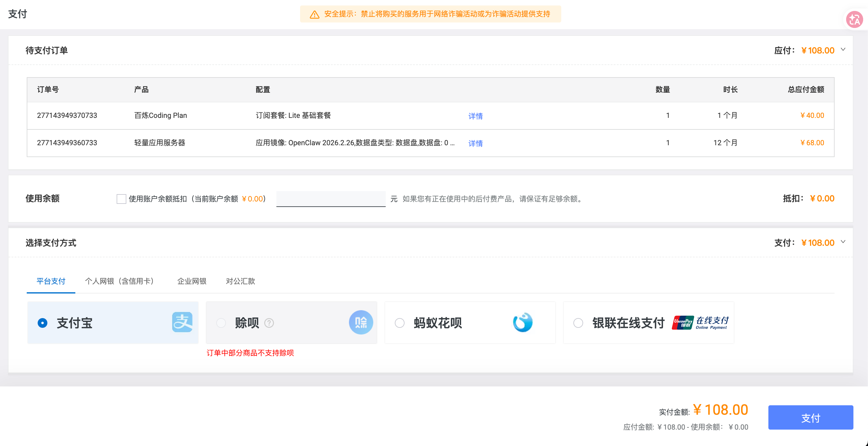Select the 支付宝 radio button
This screenshot has height=446, width=868.
click(43, 323)
